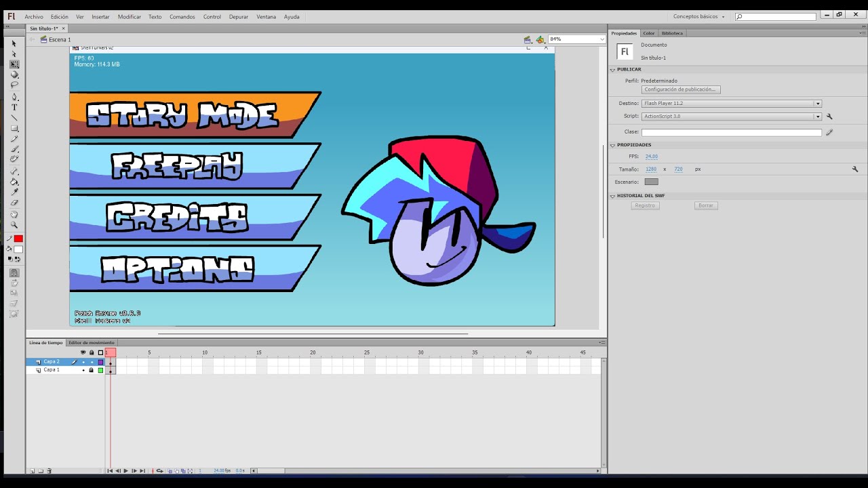Open the zoom percentage dropdown
The height and width of the screenshot is (488, 868).
pyautogui.click(x=602, y=39)
